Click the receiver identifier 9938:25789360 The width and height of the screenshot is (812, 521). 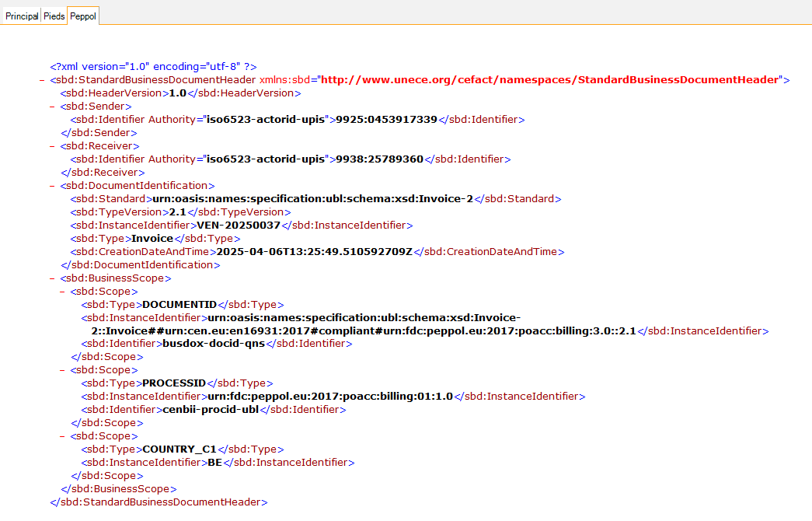[x=379, y=159]
